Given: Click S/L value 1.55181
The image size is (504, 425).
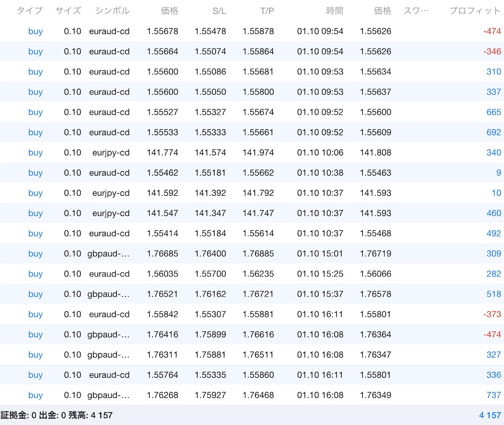Looking at the screenshot, I should click(210, 173).
